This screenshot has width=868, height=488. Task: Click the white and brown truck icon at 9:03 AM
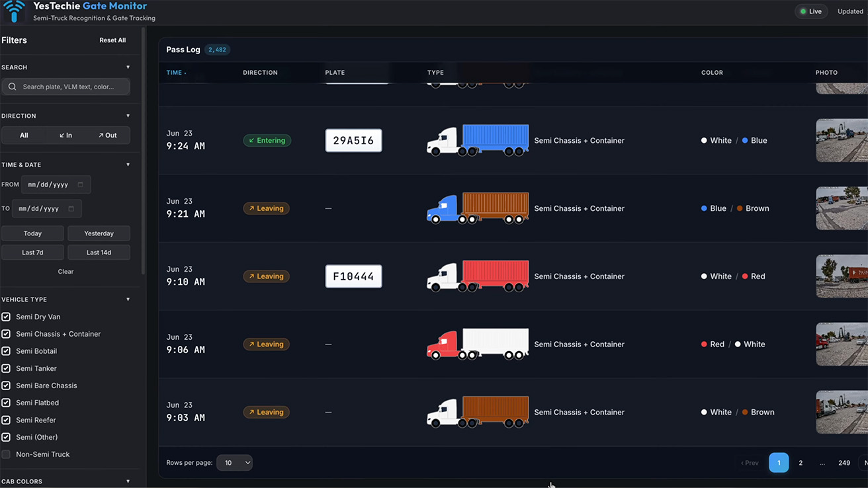pyautogui.click(x=478, y=412)
